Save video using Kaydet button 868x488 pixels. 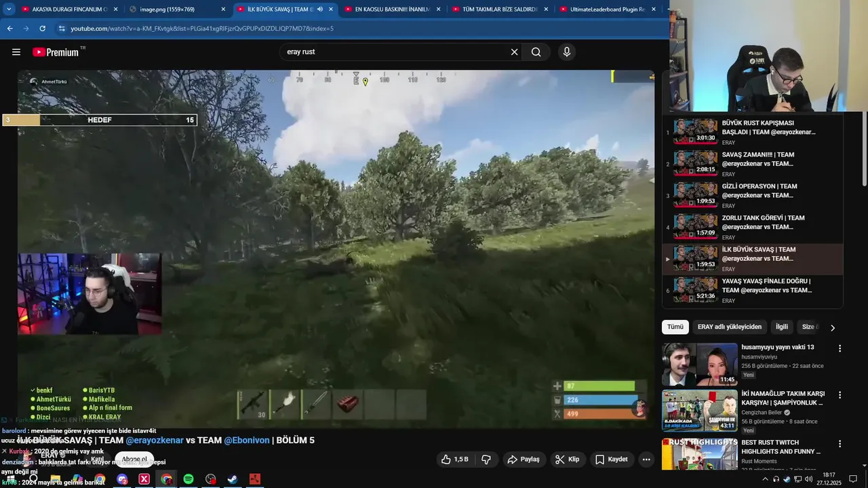pos(611,460)
